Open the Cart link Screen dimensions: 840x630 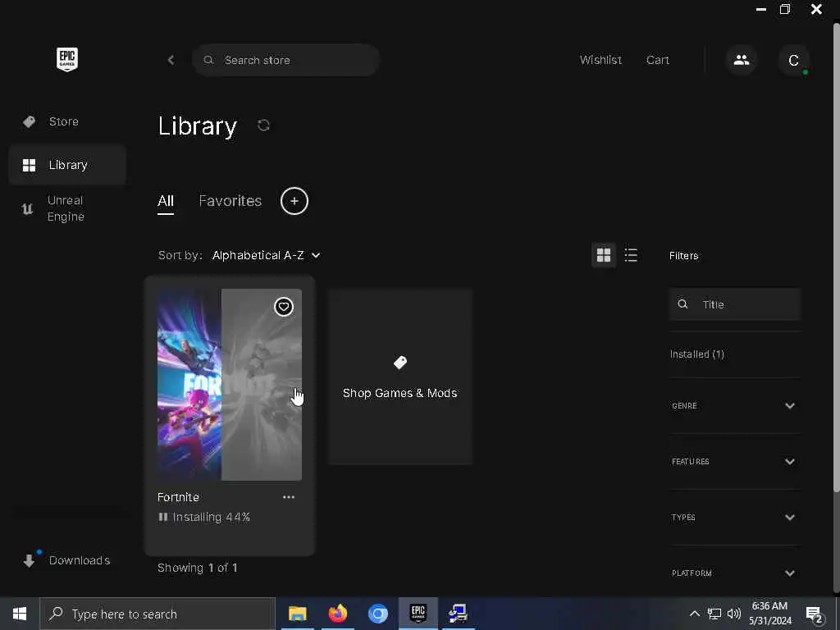(658, 60)
